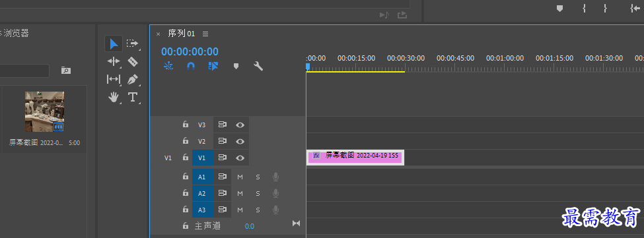644x238 pixels.
Task: Hide track V3 output eye
Action: point(240,125)
